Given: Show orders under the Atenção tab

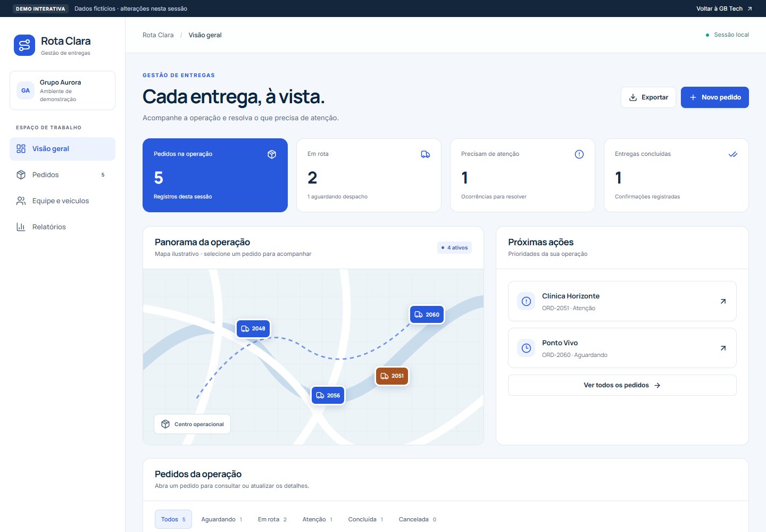Looking at the screenshot, I should point(317,519).
